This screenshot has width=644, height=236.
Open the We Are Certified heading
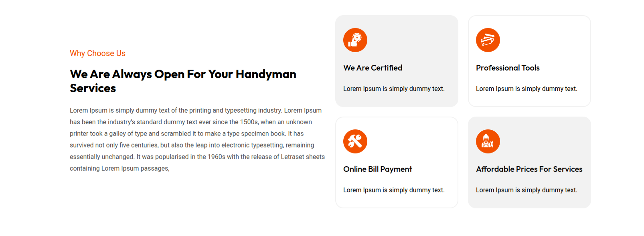click(373, 68)
